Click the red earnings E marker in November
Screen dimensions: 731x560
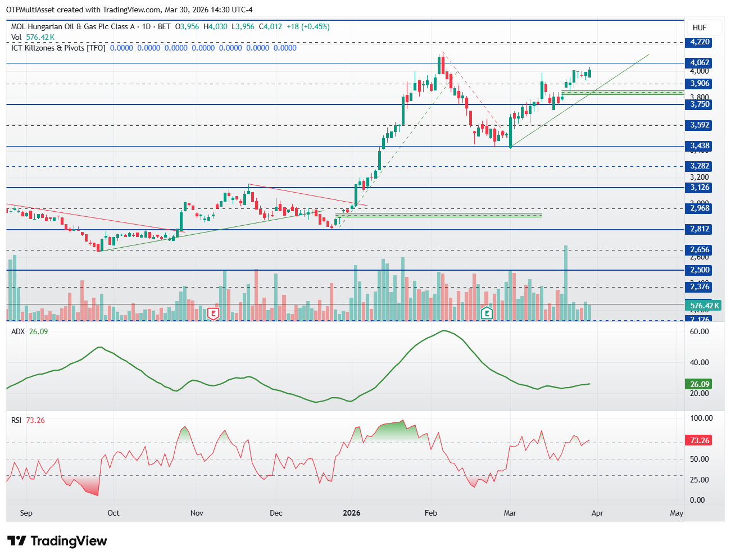coord(213,313)
